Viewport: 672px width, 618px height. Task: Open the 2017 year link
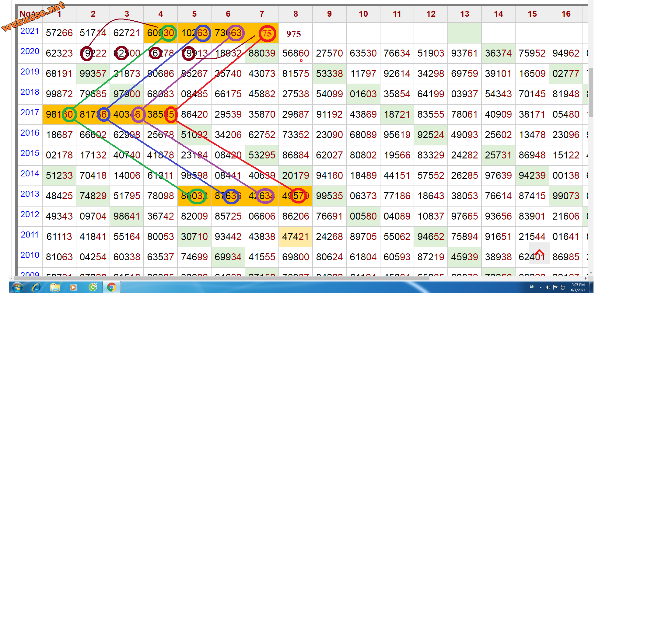[x=30, y=112]
